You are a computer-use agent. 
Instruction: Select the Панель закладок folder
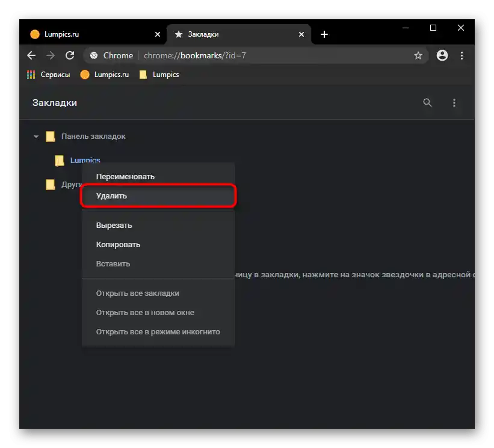85,137
